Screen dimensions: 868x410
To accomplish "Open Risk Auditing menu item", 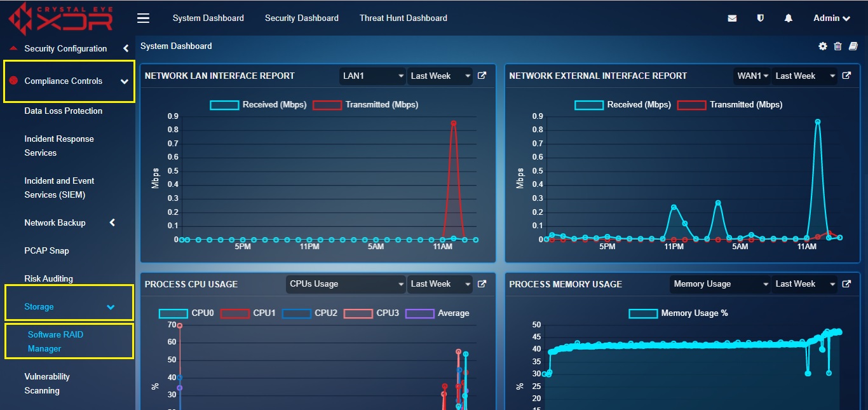I will point(49,278).
